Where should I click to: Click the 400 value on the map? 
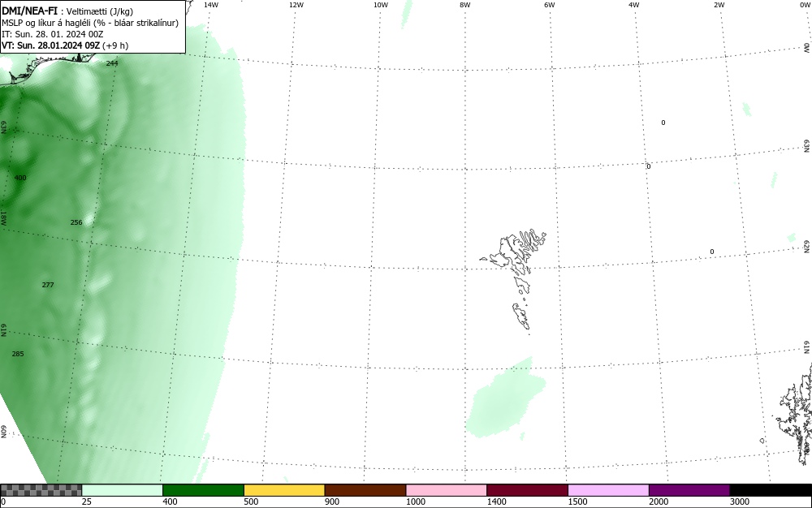pyautogui.click(x=20, y=178)
